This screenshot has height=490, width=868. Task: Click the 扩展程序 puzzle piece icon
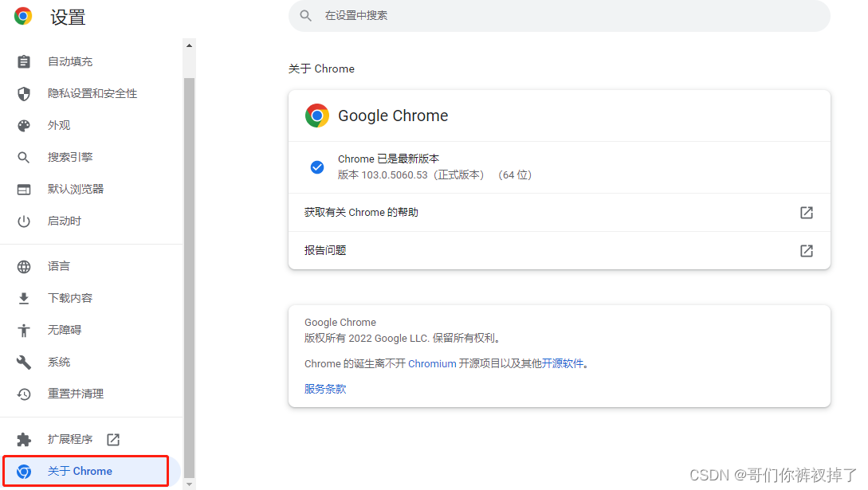tap(24, 440)
